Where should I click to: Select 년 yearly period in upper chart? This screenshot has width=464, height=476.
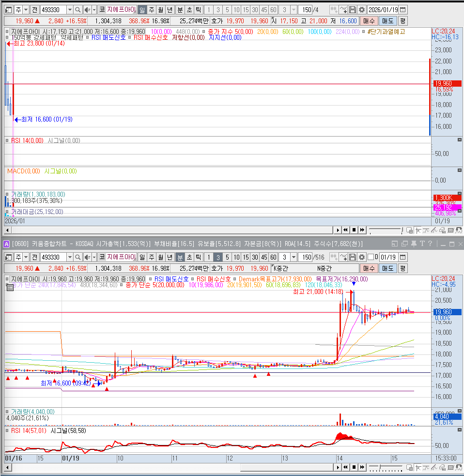click(170, 10)
